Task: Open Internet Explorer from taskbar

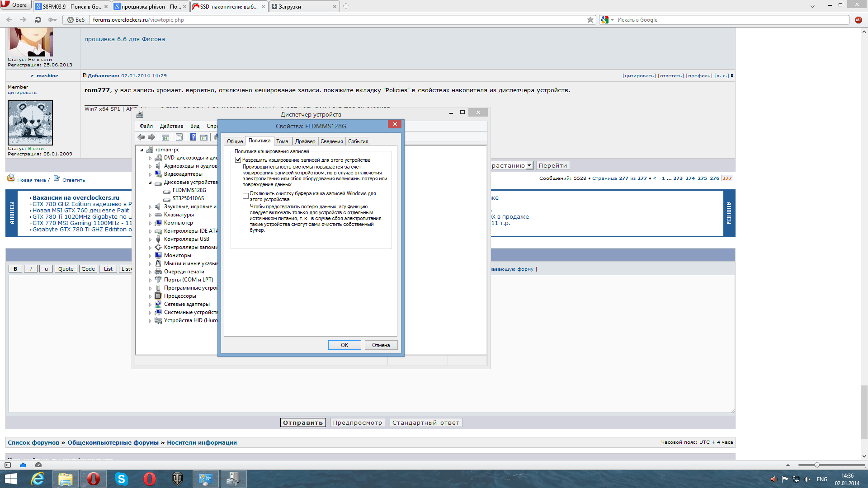Action: click(38, 479)
